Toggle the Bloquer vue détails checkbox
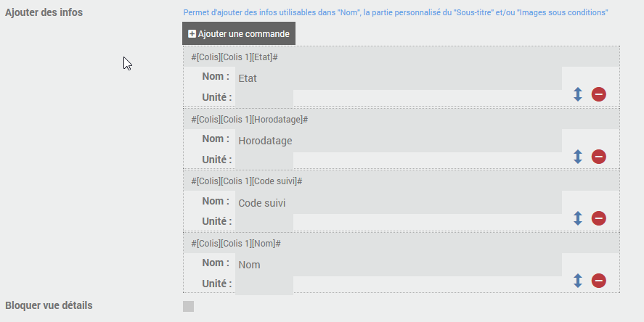The height and width of the screenshot is (322, 644). pos(189,306)
